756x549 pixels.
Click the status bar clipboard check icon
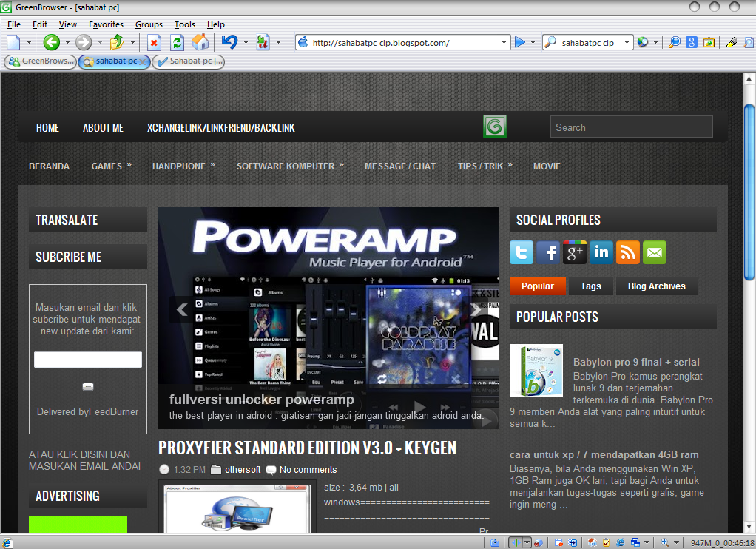[606, 543]
